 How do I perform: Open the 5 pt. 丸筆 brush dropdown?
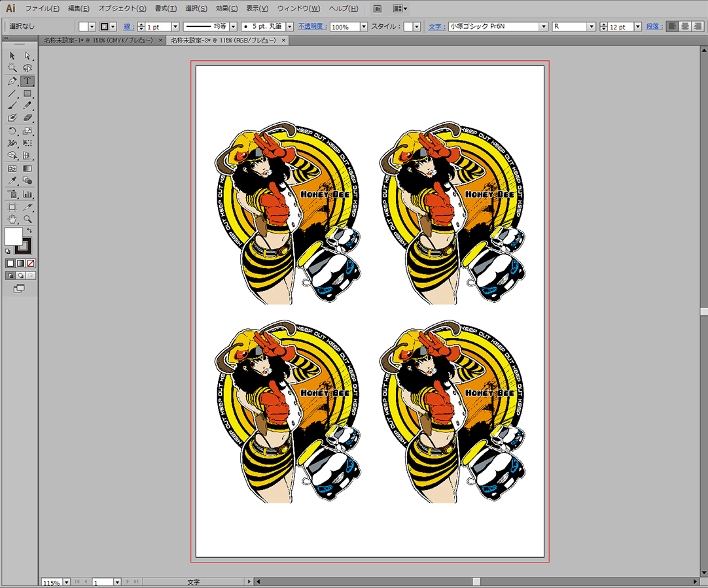click(290, 27)
